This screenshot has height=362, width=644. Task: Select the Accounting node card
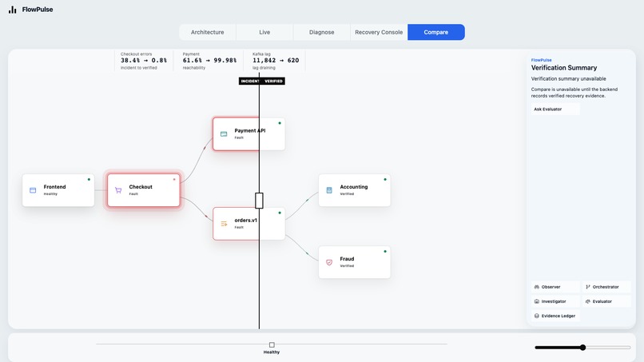(355, 190)
